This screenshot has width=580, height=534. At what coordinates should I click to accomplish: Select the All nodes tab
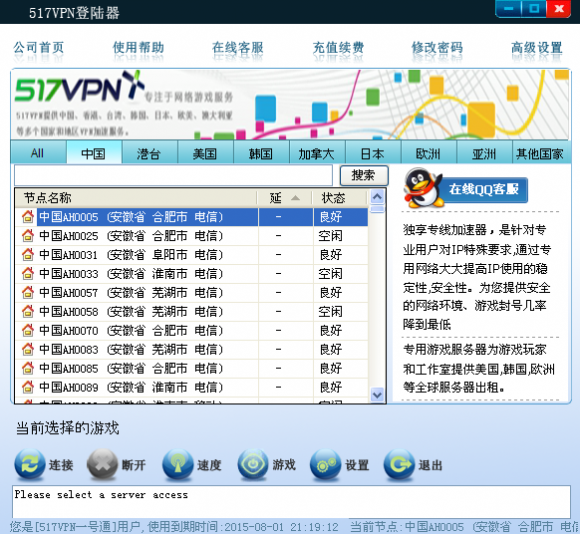[38, 153]
